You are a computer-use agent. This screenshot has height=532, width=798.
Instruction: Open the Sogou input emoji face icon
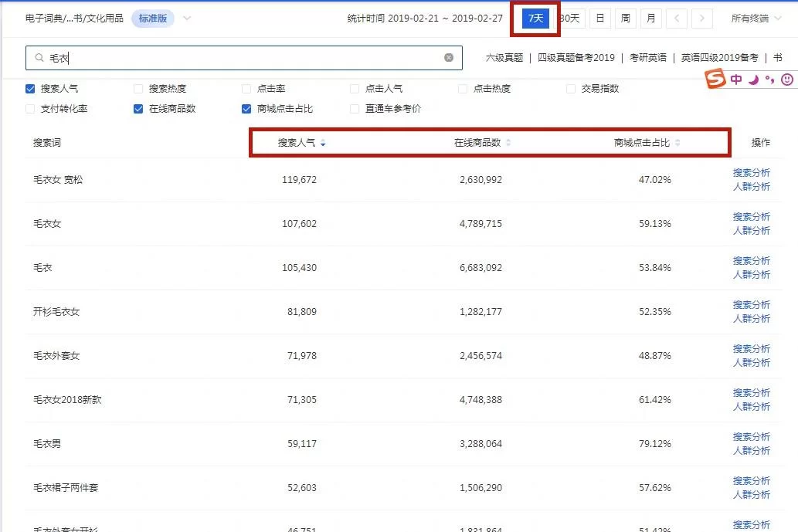click(x=786, y=79)
